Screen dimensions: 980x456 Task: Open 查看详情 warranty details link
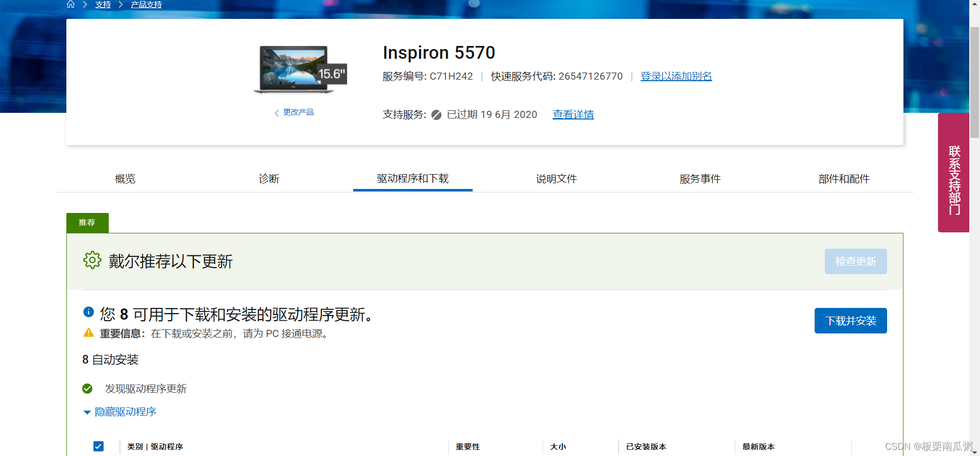pos(573,114)
